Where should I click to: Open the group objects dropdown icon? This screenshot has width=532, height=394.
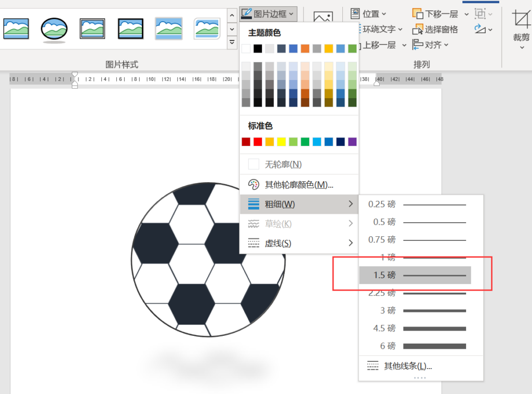(483, 14)
